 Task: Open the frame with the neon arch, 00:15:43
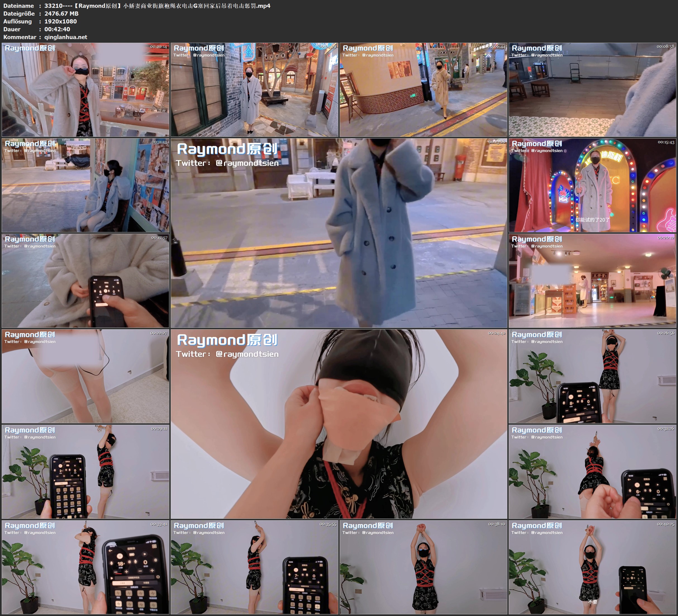click(592, 185)
